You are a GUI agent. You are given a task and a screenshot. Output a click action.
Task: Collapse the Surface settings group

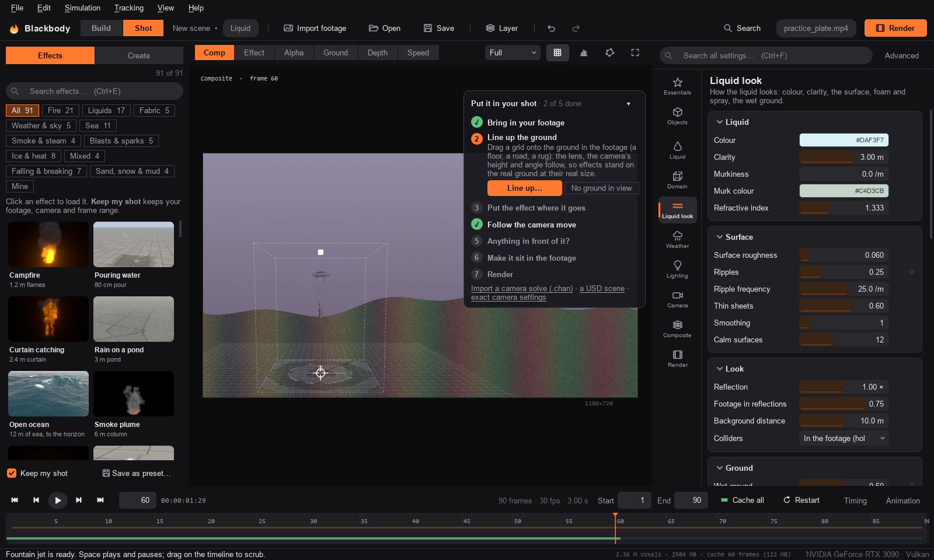(x=719, y=237)
